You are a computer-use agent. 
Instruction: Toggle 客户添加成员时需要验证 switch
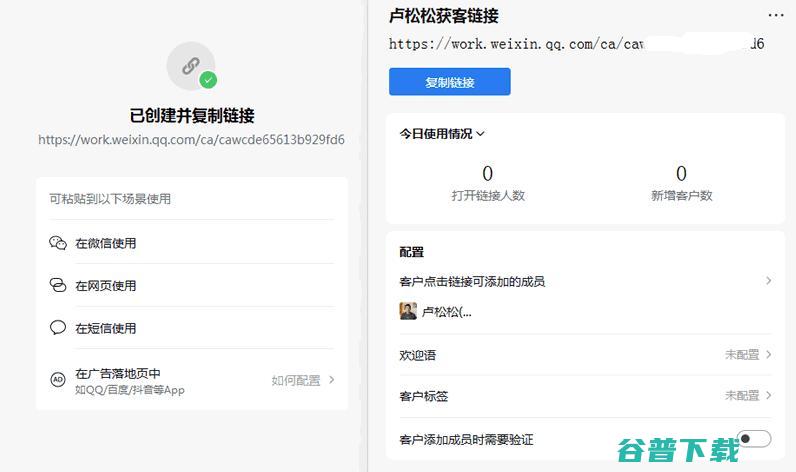tap(754, 439)
